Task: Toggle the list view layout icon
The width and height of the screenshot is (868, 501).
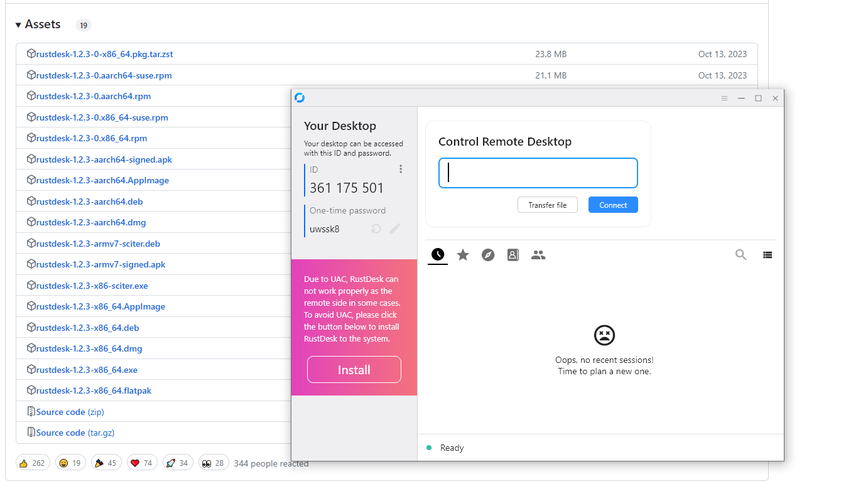Action: tap(768, 255)
